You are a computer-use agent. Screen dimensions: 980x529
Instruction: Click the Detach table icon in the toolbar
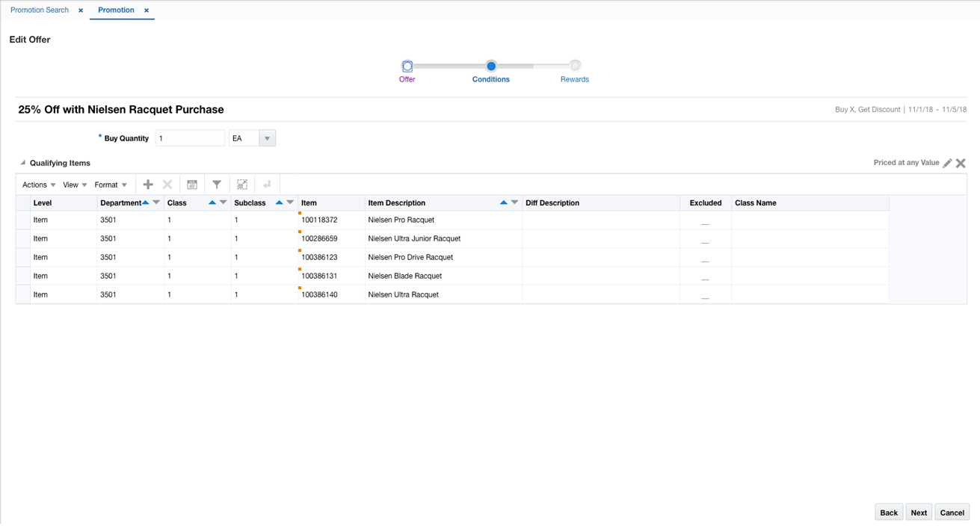click(242, 185)
